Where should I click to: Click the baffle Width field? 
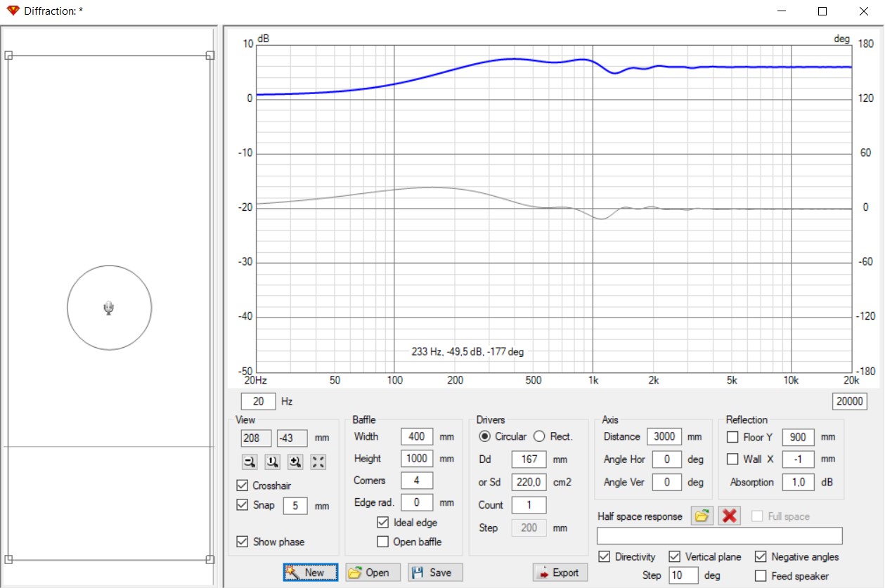click(x=417, y=436)
